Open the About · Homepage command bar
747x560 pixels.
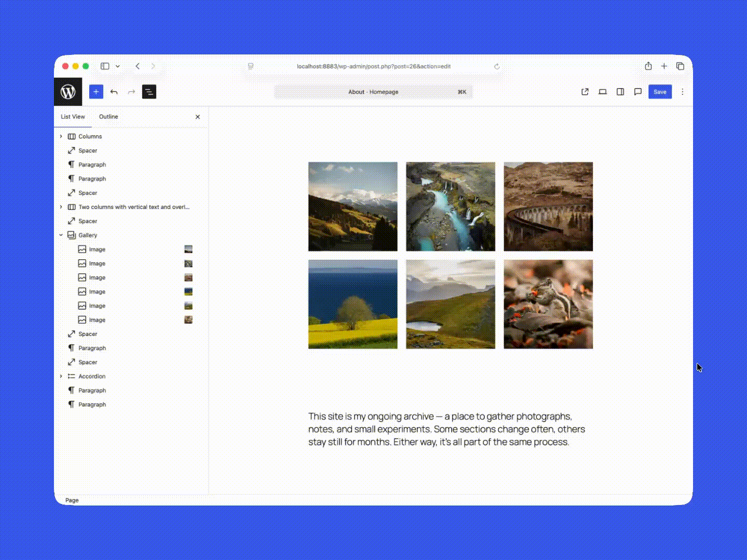pyautogui.click(x=373, y=92)
